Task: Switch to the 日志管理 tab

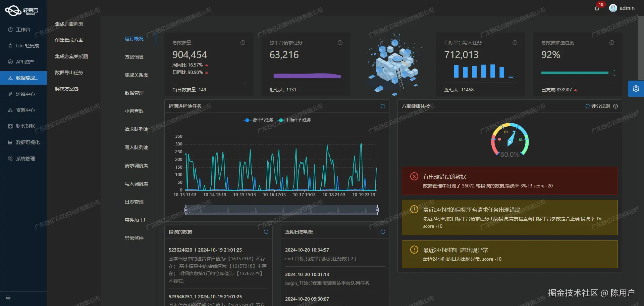Action: 134,202
